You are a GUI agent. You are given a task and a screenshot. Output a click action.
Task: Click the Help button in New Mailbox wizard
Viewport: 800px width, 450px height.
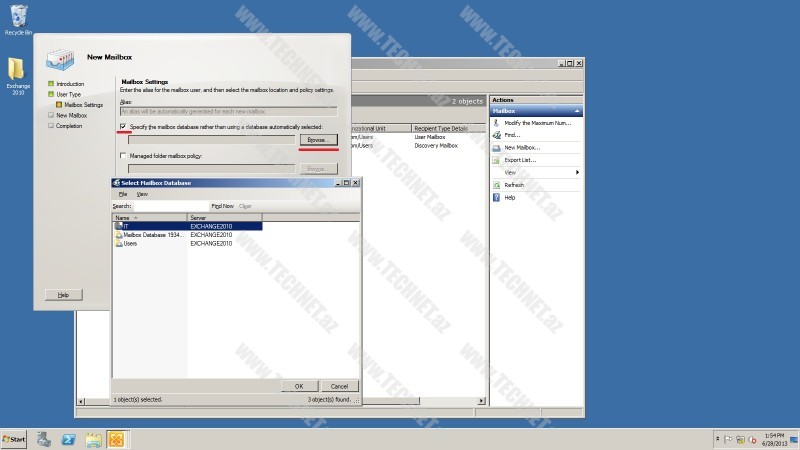(x=63, y=295)
